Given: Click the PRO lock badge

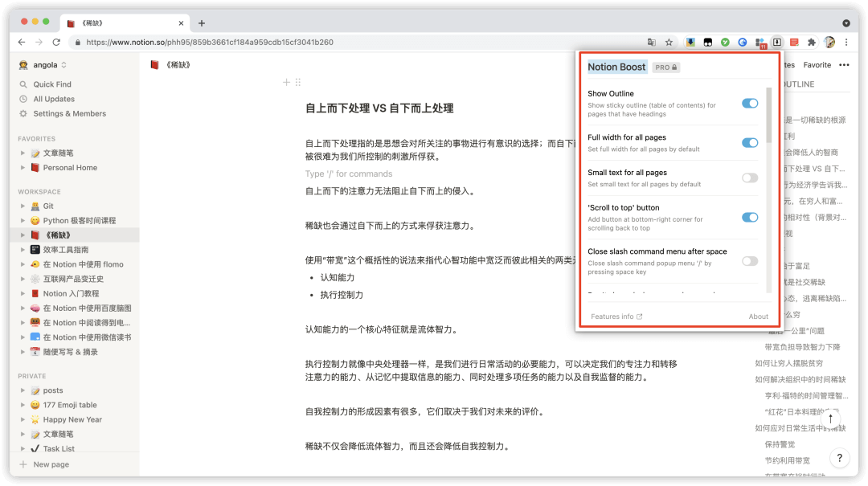Looking at the screenshot, I should 666,67.
